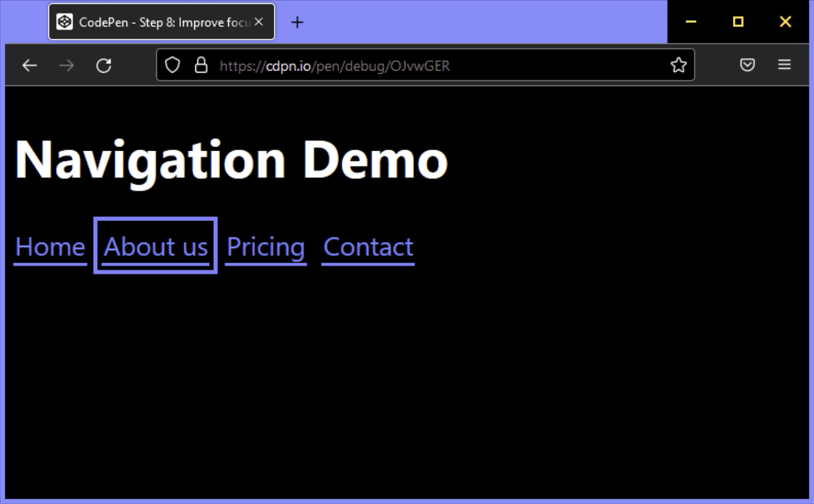The width and height of the screenshot is (814, 504).
Task: Click the Contact navigation link
Action: 368,246
